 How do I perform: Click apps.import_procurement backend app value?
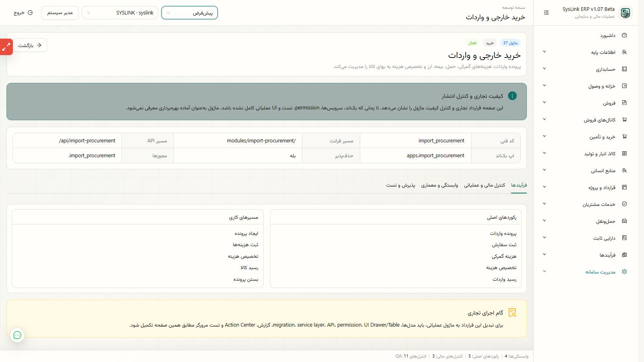coord(436,156)
